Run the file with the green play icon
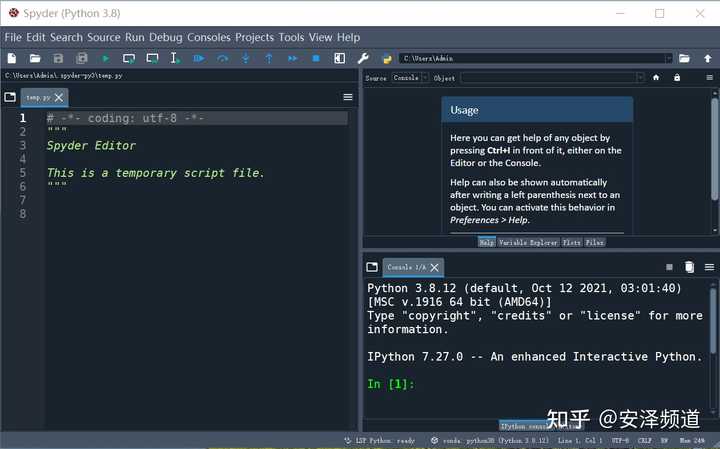Screen dimensions: 720x449 (106, 58)
